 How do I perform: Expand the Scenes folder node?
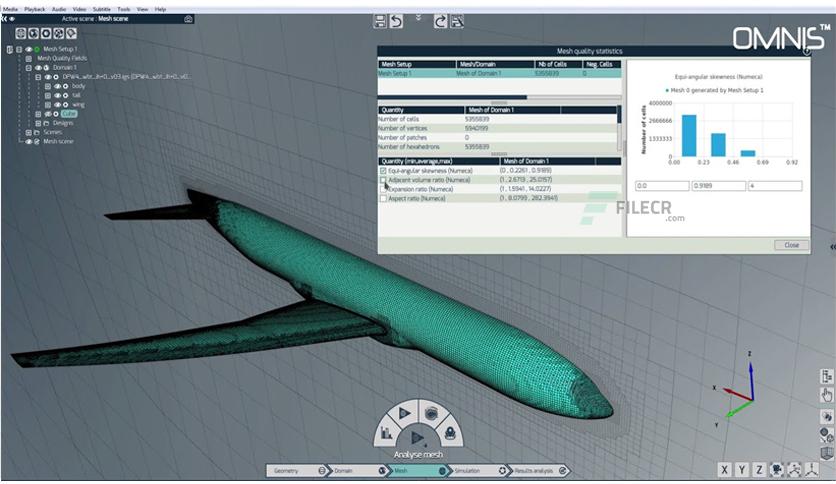29,132
